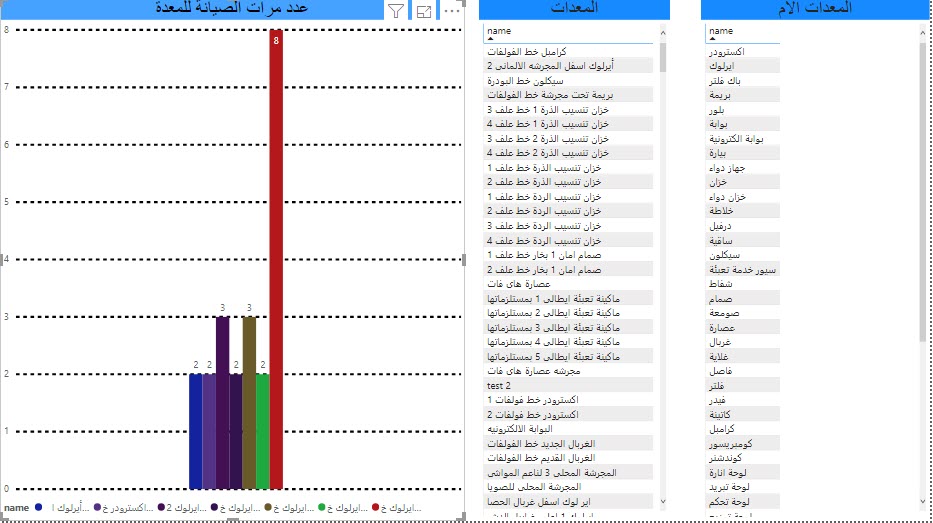The height and width of the screenshot is (523, 933).
Task: Select 'كومبريسور' in the المعدات الأم list
Action: click(740, 443)
